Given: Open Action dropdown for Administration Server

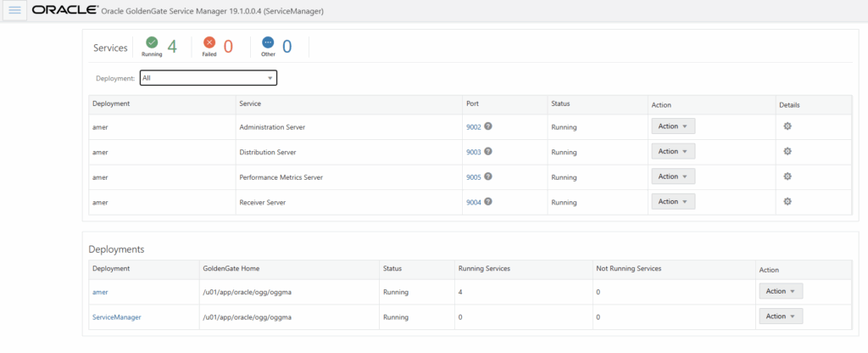Looking at the screenshot, I should point(673,126).
